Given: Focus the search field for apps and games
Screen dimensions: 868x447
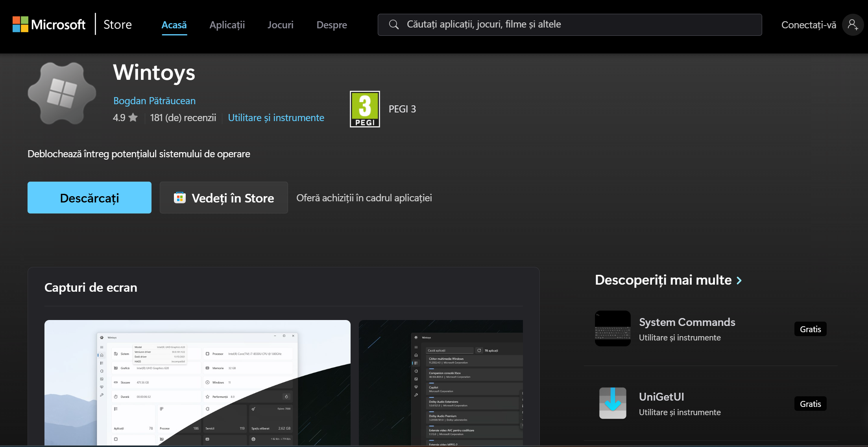Looking at the screenshot, I should tap(570, 25).
